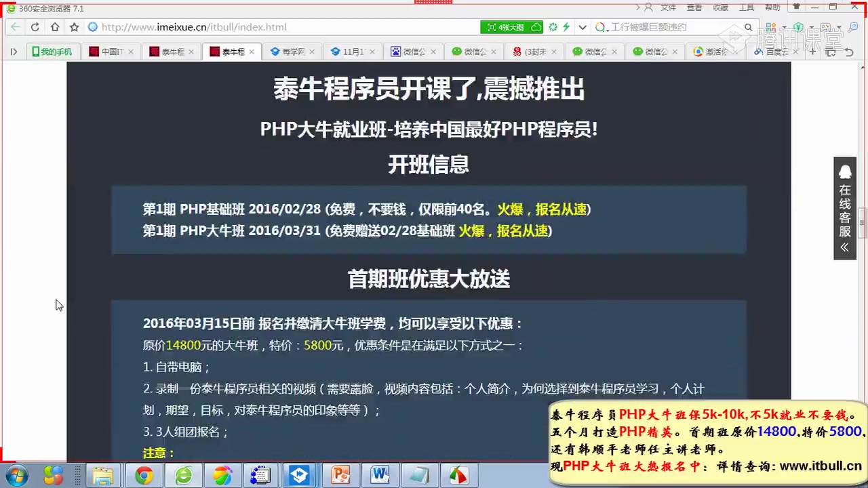The image size is (868, 488).
Task: Expand the address bar dropdown arrow
Action: pyautogui.click(x=583, y=27)
